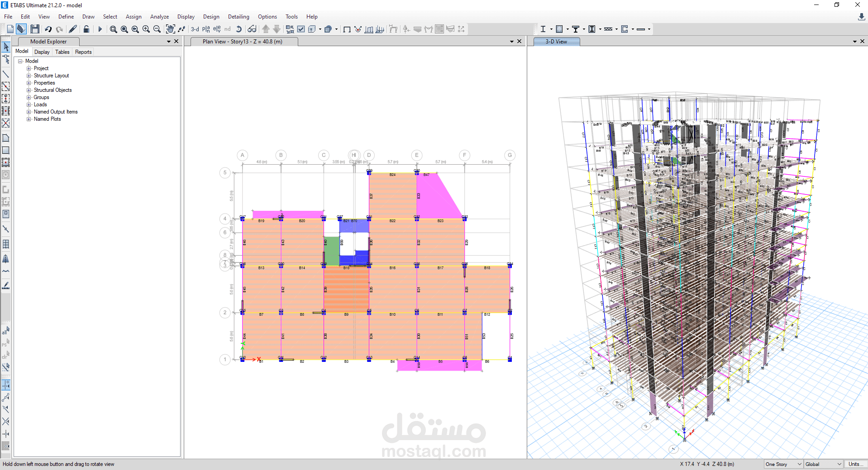Switch to the Display tab in Model Explorer

(x=42, y=52)
